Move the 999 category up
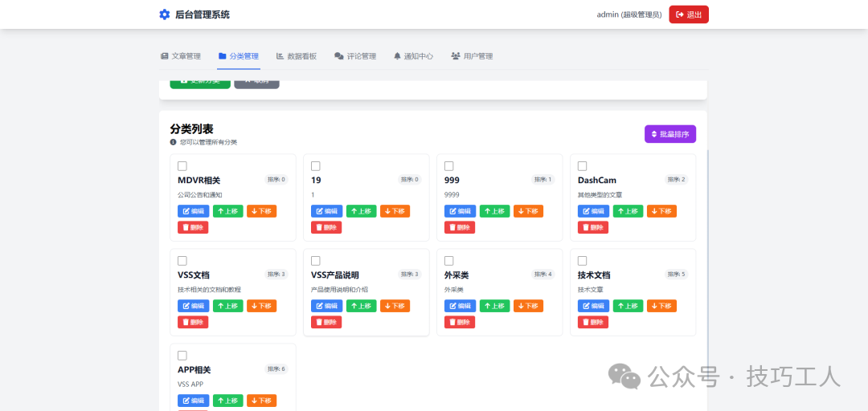 495,211
